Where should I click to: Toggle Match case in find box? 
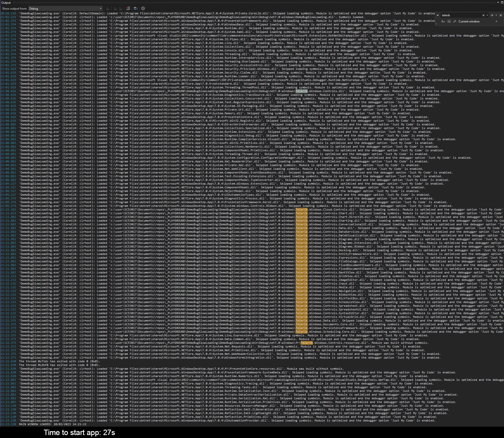coord(443,21)
